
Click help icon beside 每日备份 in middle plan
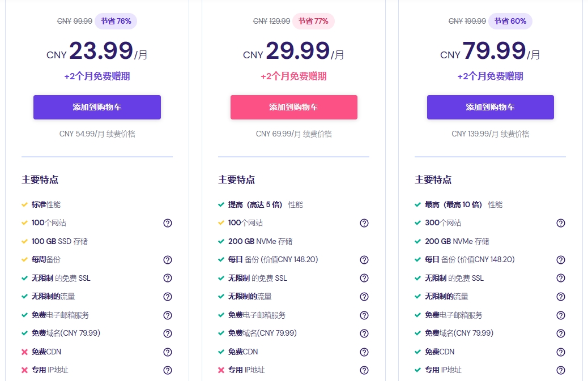364,260
